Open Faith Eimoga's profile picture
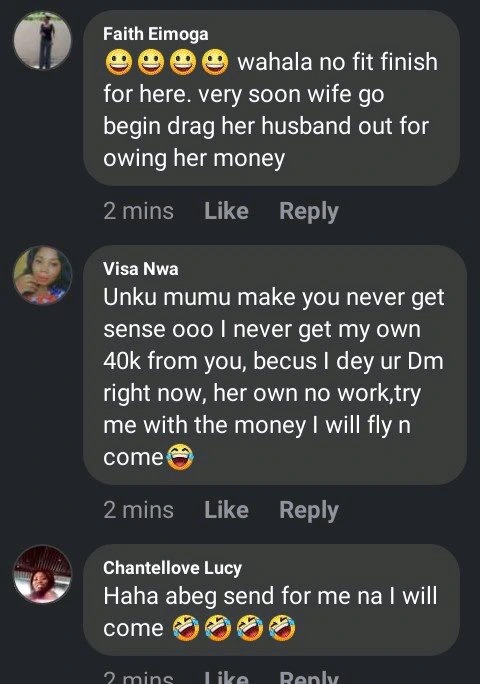 click(42, 41)
